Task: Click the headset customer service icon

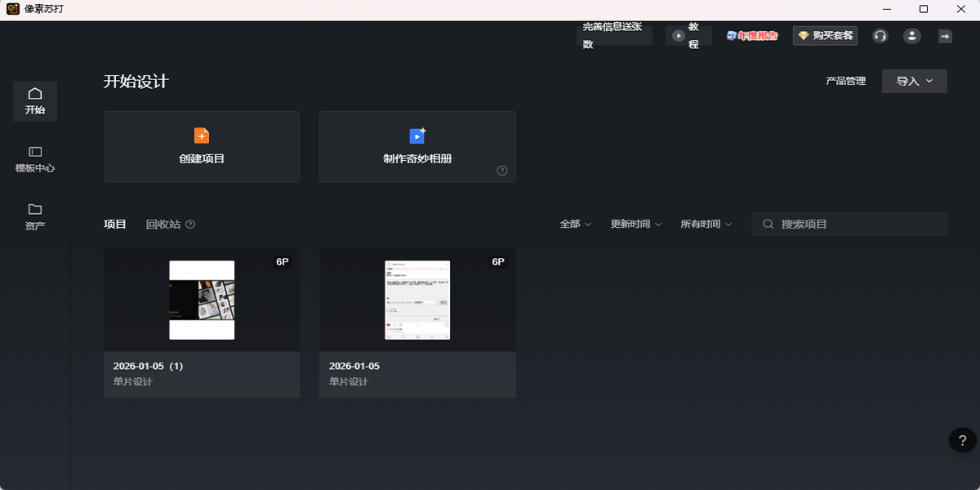Action: (x=880, y=36)
